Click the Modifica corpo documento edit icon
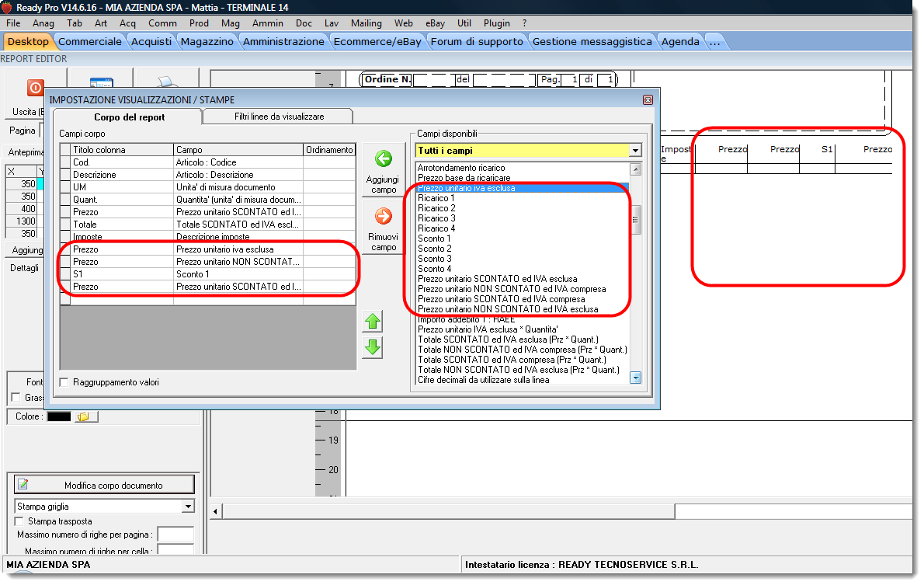The width and height of the screenshot is (924, 585). pyautogui.click(x=23, y=485)
